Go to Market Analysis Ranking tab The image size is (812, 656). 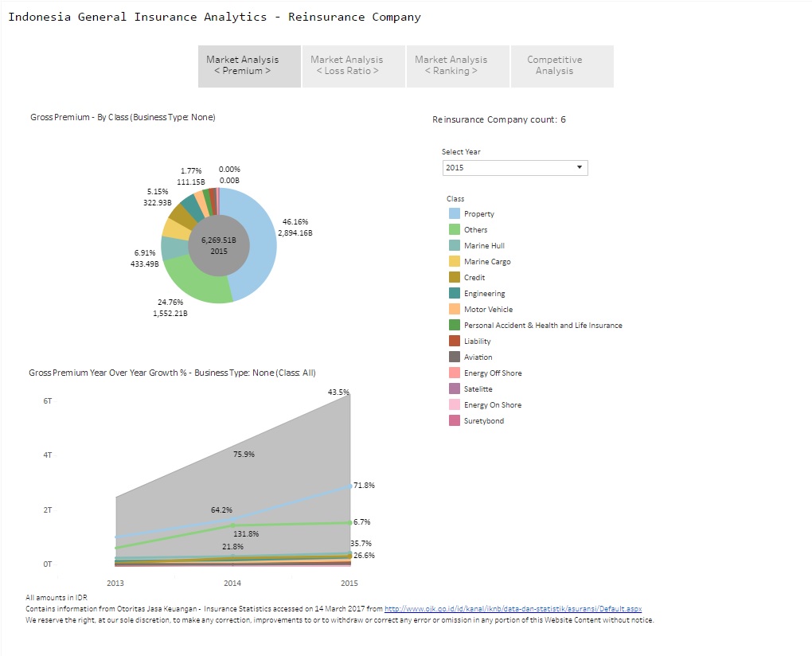click(451, 65)
